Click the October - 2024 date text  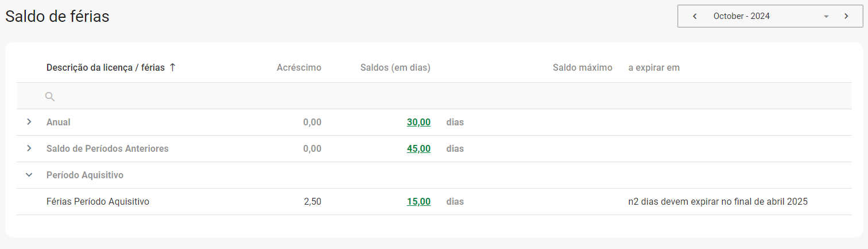point(741,16)
